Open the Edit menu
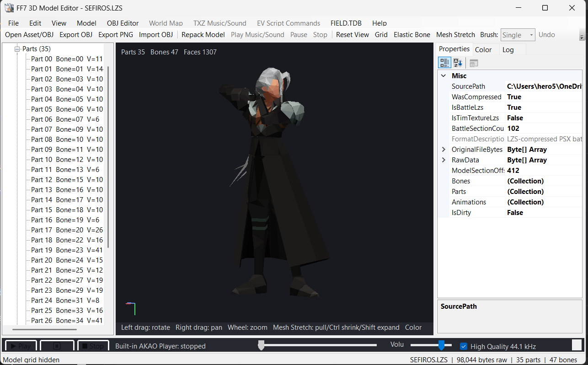Viewport: 588px width, 365px height. click(x=35, y=23)
